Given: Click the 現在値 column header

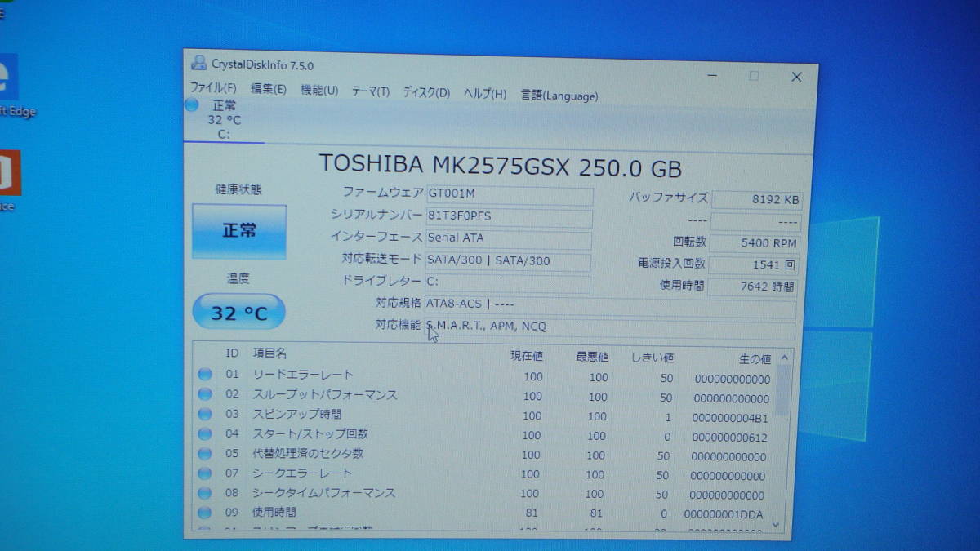Looking at the screenshot, I should tap(527, 356).
